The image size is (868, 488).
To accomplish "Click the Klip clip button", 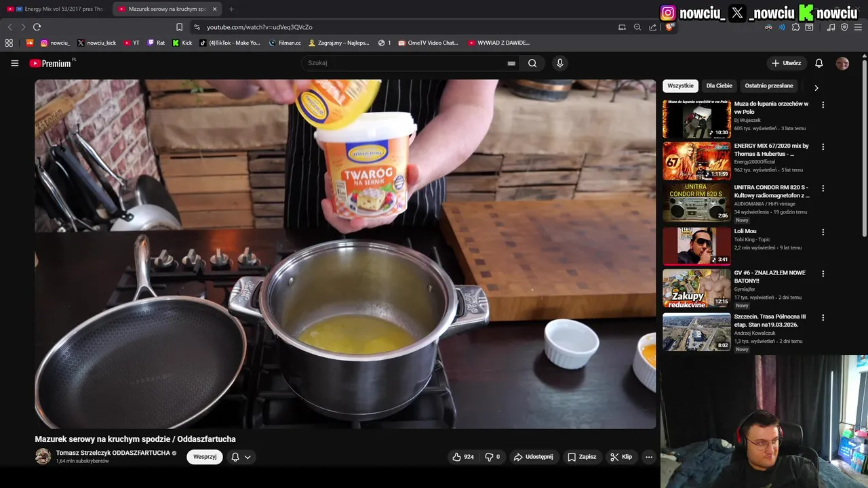I will (x=621, y=457).
